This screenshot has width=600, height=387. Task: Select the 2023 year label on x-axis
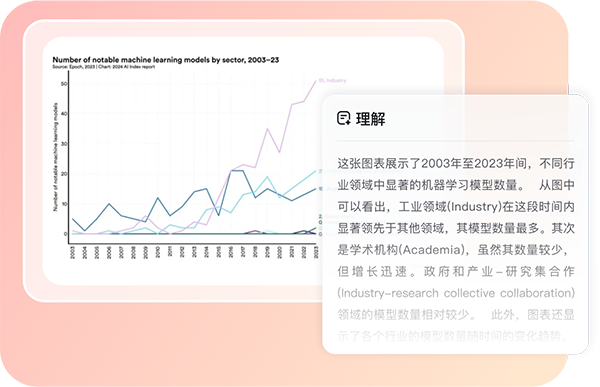[316, 252]
